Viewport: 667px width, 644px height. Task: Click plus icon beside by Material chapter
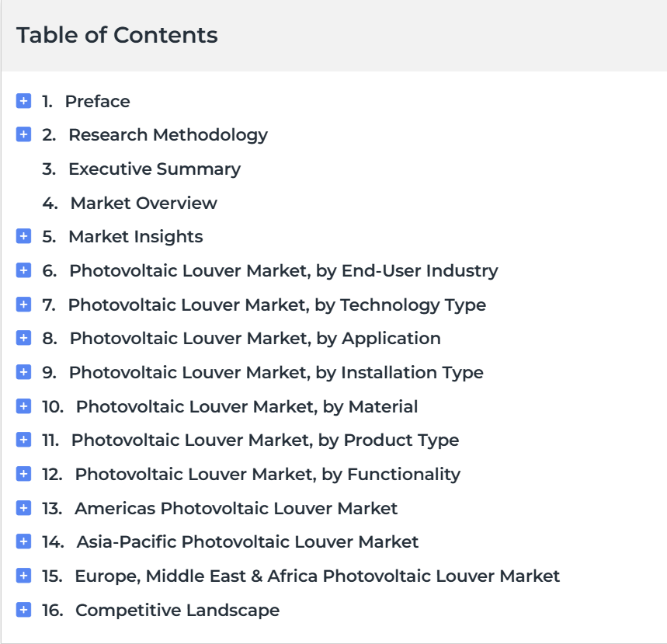23,406
